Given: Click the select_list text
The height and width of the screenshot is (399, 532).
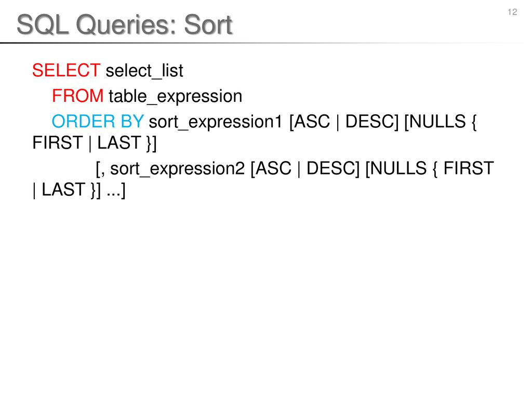Looking at the screenshot, I should pos(144,71).
